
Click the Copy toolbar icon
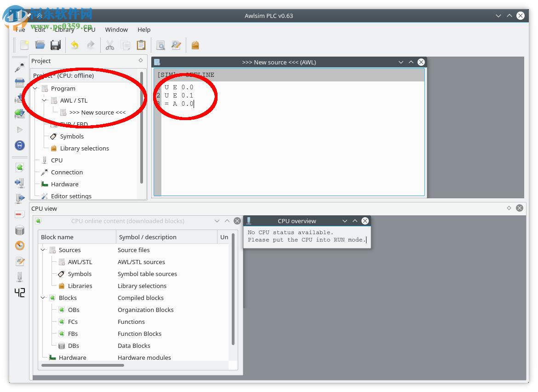(126, 45)
